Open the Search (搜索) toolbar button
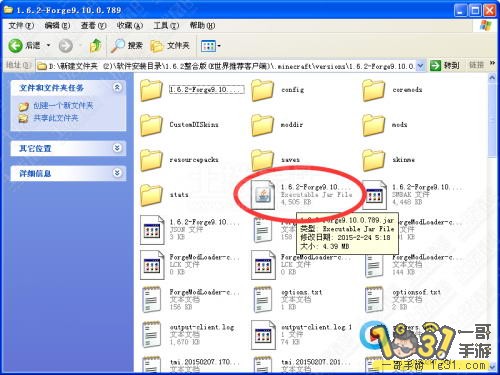This screenshot has width=500, height=375. coord(127,46)
